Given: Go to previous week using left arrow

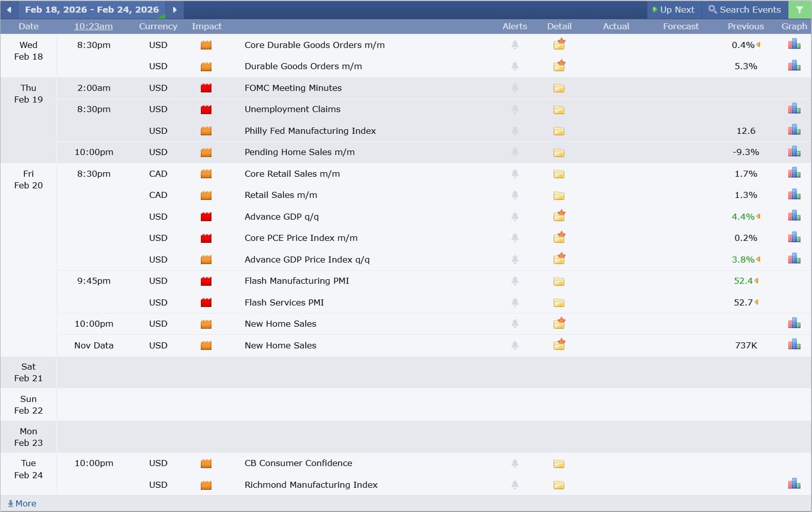Looking at the screenshot, I should 9,10.
